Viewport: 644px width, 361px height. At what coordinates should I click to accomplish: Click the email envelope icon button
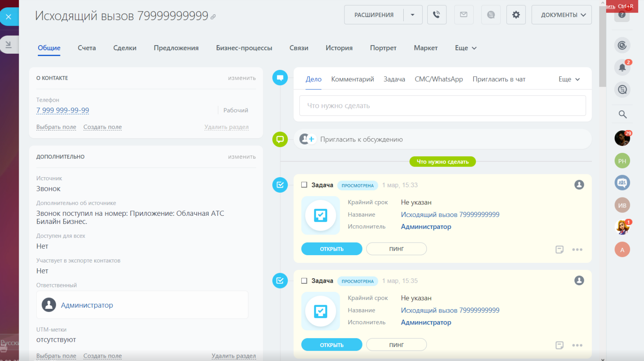pyautogui.click(x=464, y=15)
